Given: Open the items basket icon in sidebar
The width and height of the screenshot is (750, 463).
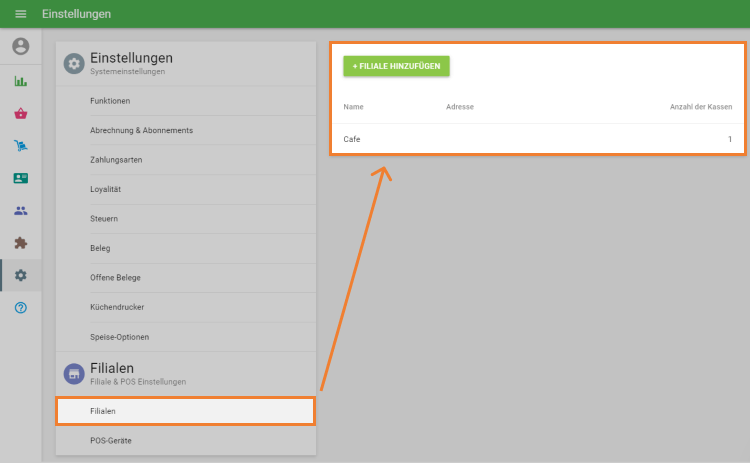Looking at the screenshot, I should click(x=20, y=113).
